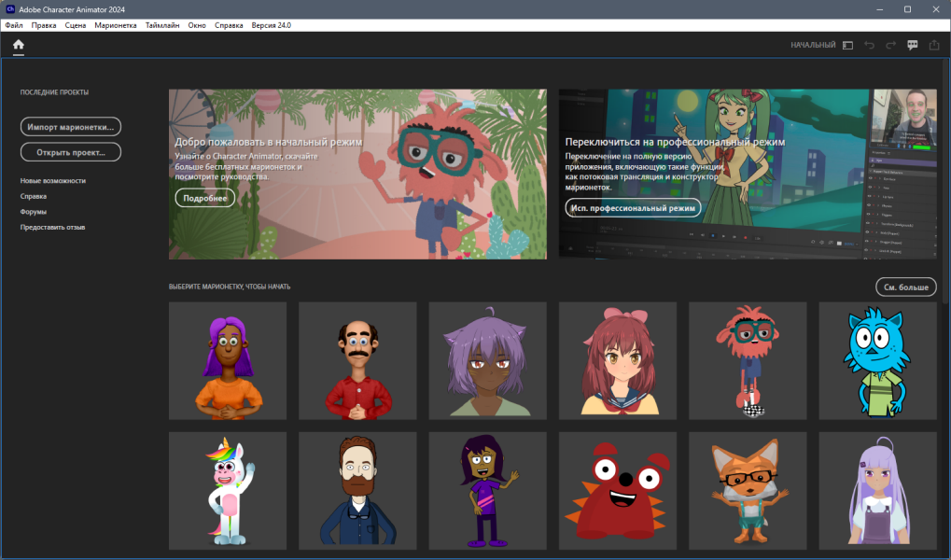Click the Share/export icon in top right
The height and width of the screenshot is (560, 951).
click(x=934, y=45)
